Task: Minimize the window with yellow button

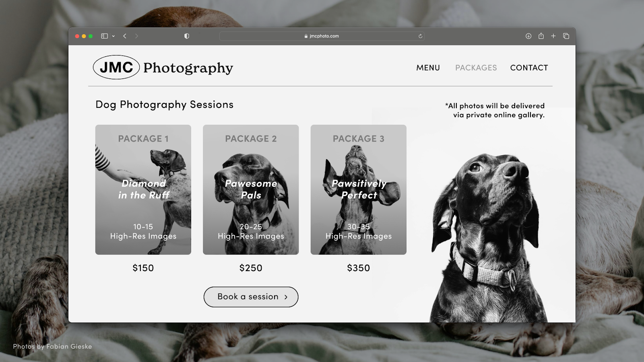Action: 84,36
